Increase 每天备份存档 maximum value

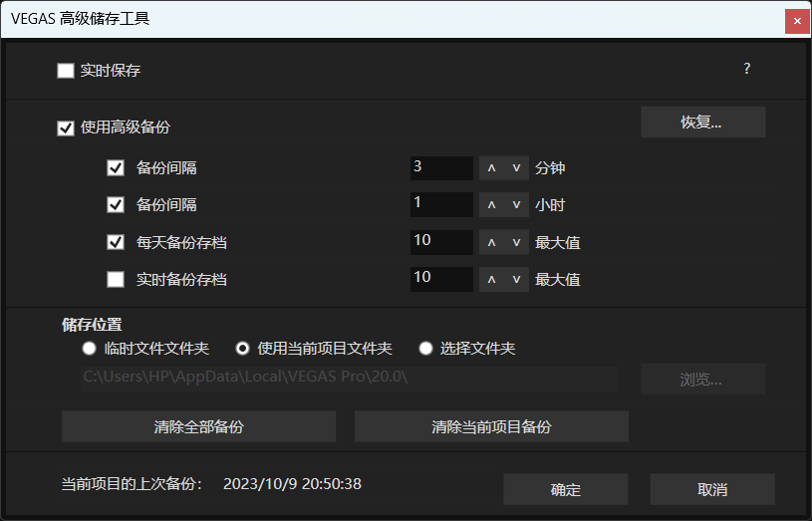pos(491,242)
